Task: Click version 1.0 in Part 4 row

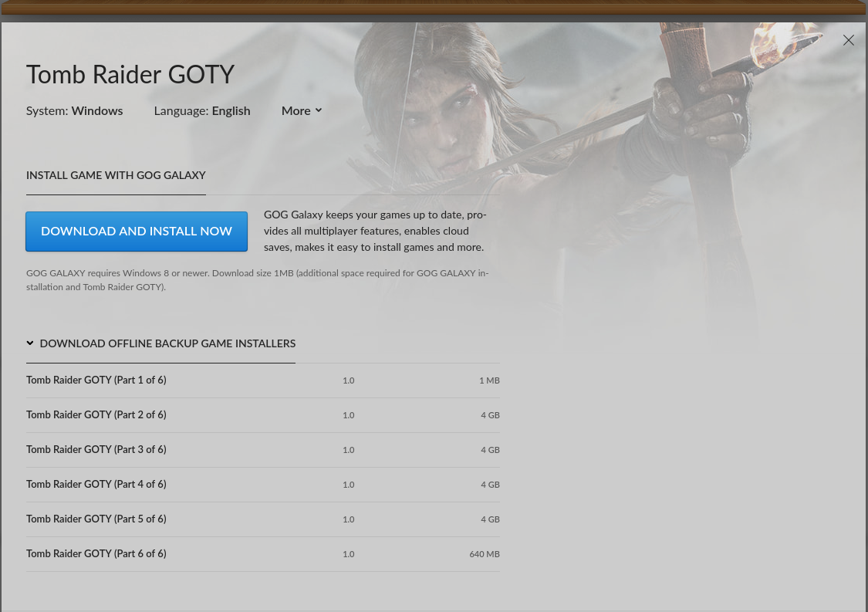Action: (348, 485)
